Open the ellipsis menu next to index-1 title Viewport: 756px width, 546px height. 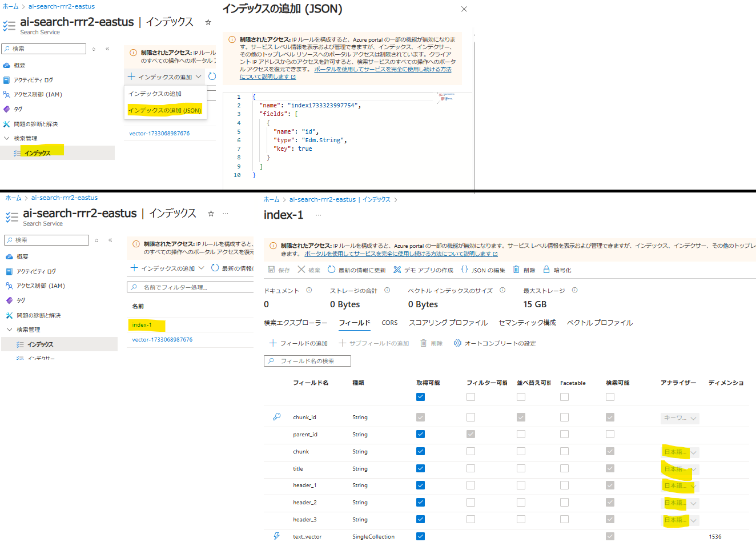coord(318,215)
